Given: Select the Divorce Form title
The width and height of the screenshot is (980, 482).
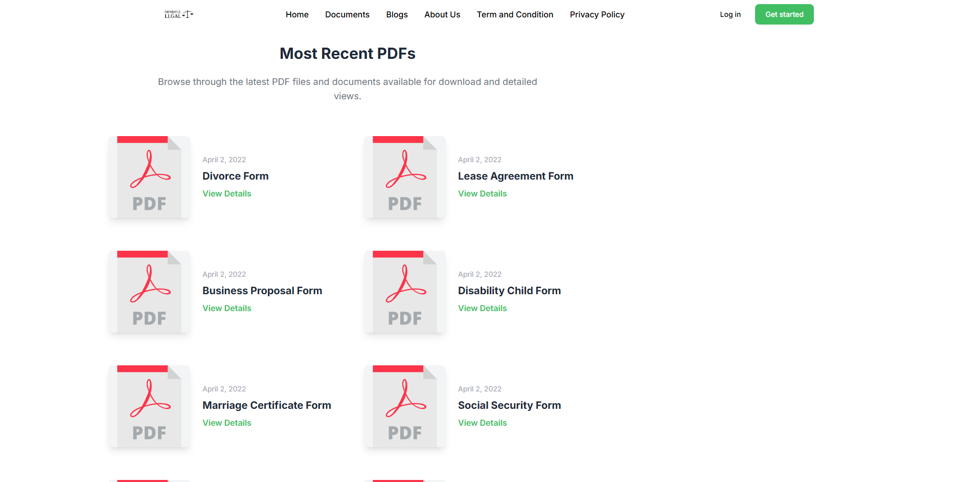Looking at the screenshot, I should click(236, 176).
